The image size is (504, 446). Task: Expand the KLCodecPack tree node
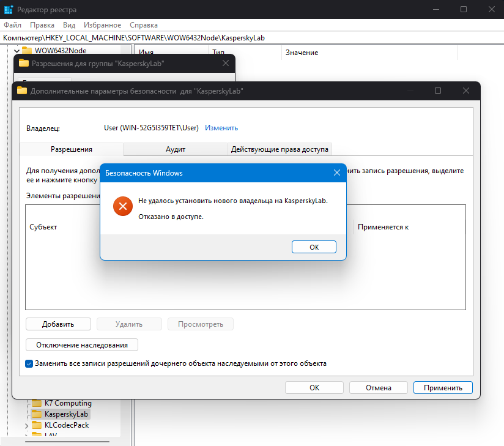(27, 426)
